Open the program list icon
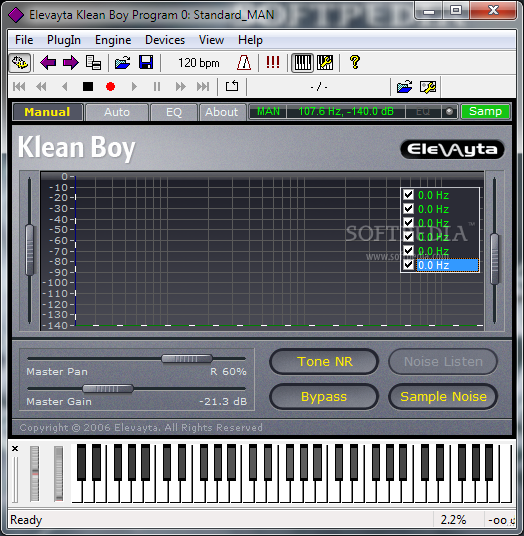 (x=93, y=63)
